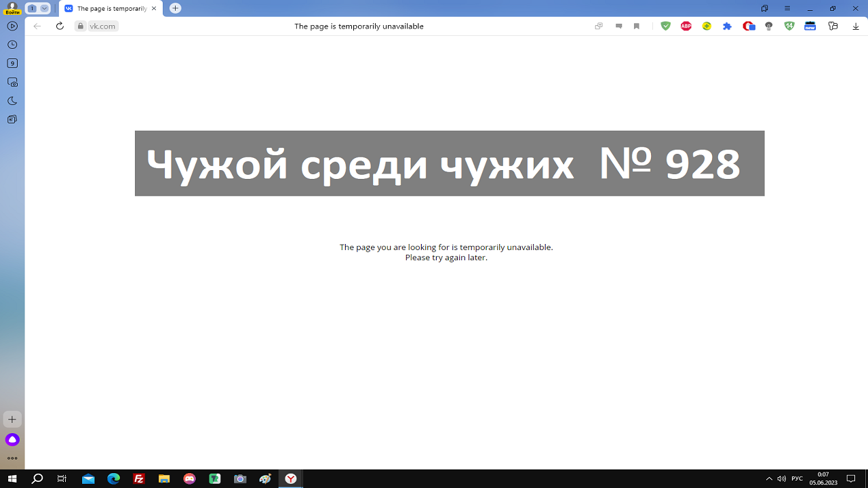The width and height of the screenshot is (868, 488).
Task: Open the tab groups counter showing 1
Action: [32, 8]
